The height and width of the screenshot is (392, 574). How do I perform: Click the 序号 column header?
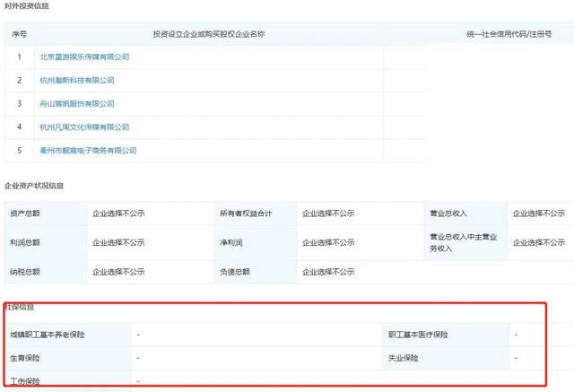click(19, 34)
